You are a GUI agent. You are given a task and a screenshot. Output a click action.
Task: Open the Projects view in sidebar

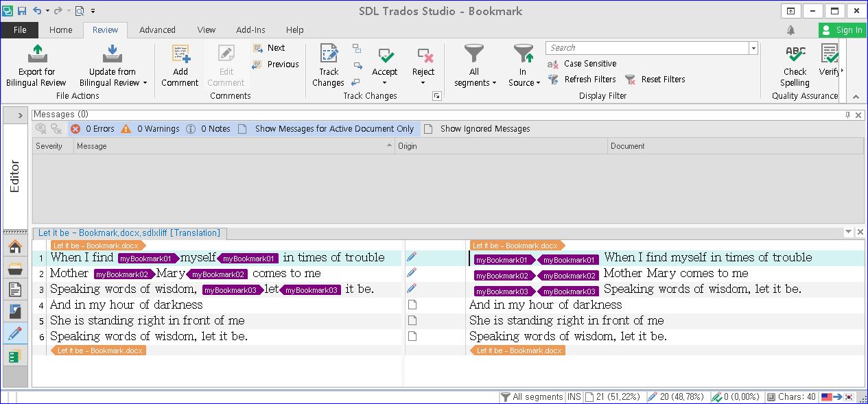pos(15,268)
